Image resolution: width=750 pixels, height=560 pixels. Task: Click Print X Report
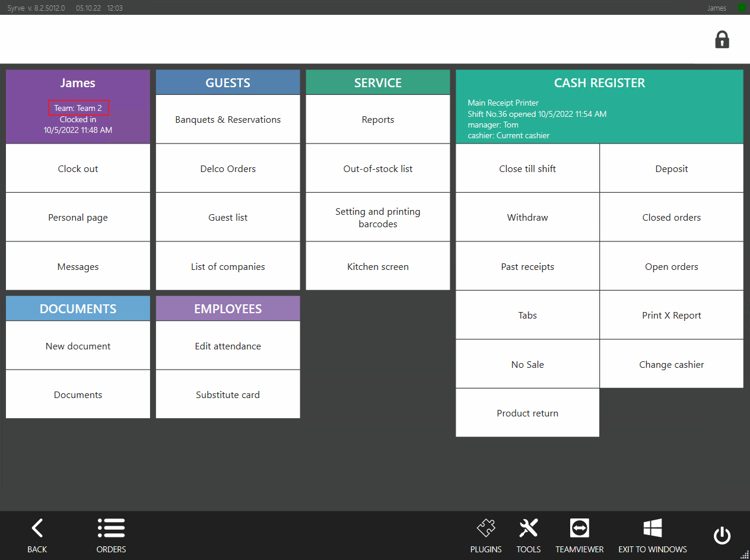pyautogui.click(x=671, y=315)
